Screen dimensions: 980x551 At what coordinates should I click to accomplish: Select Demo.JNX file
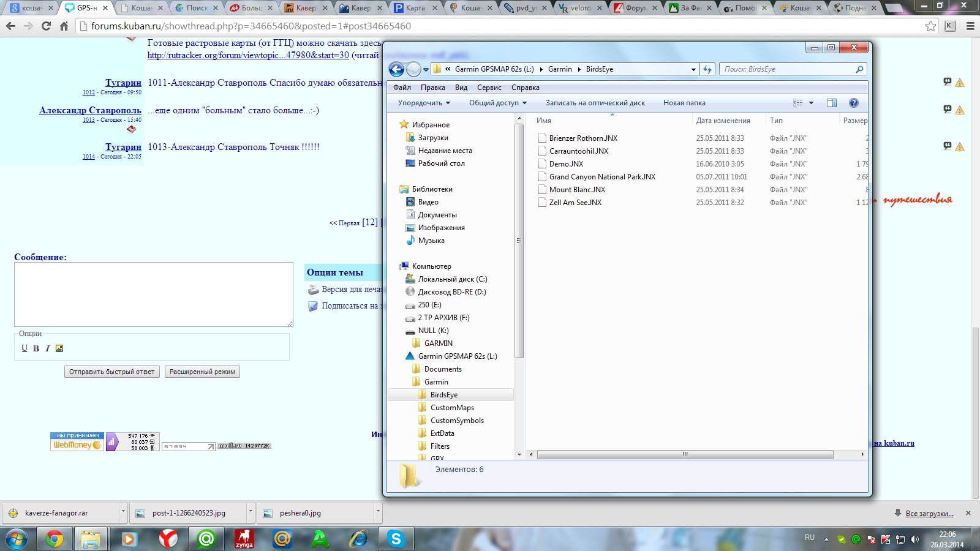(x=566, y=164)
